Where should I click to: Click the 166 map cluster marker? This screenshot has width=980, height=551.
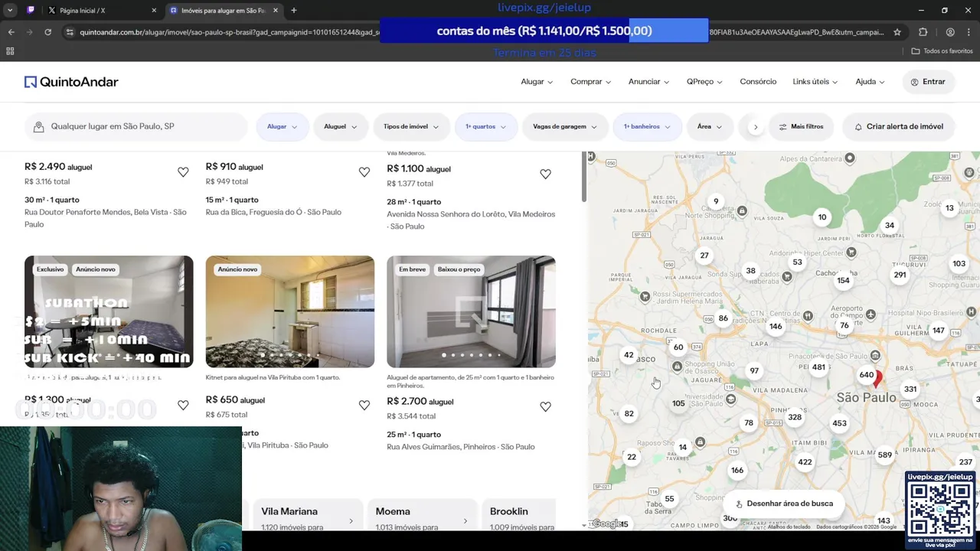tap(737, 471)
